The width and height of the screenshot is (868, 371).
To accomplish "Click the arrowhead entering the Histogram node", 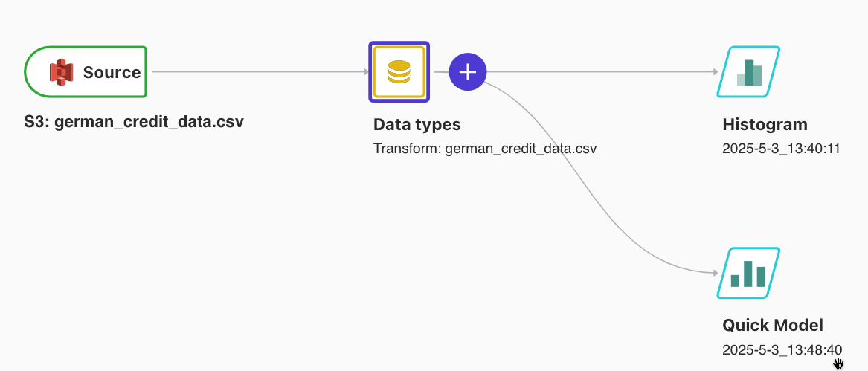I will pyautogui.click(x=716, y=72).
